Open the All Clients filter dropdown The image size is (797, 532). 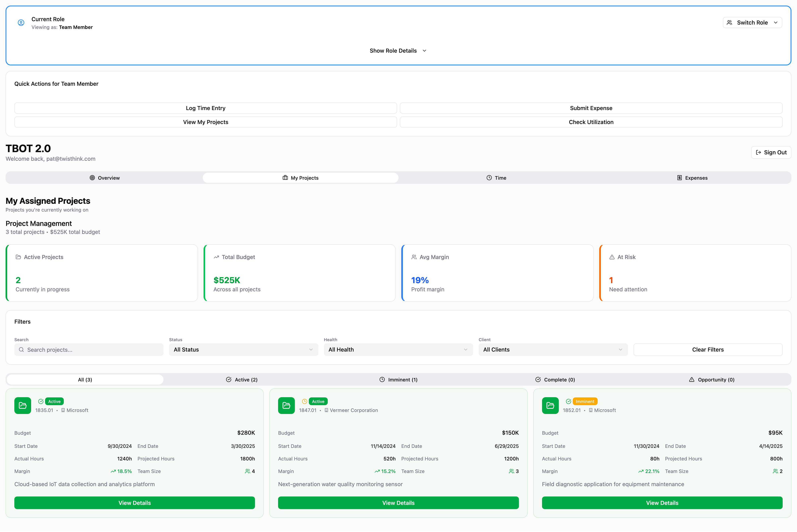[x=553, y=350]
